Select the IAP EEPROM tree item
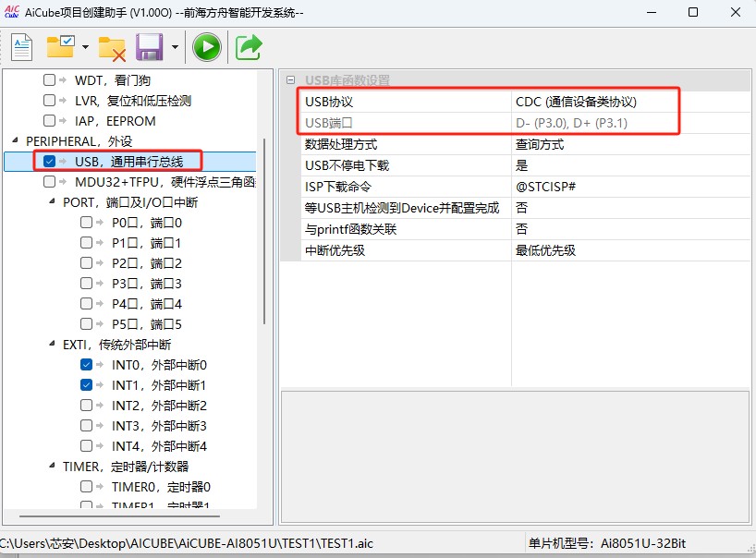Image resolution: width=756 pixels, height=558 pixels. [116, 121]
